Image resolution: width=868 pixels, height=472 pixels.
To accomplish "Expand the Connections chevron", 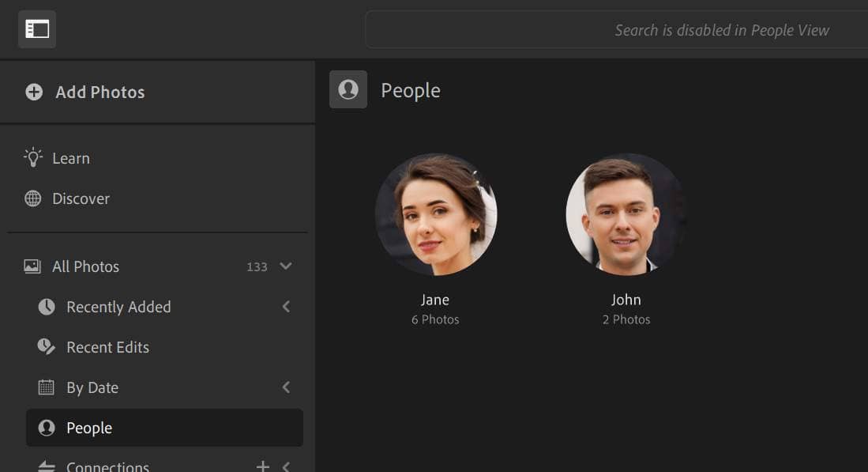I will click(286, 467).
